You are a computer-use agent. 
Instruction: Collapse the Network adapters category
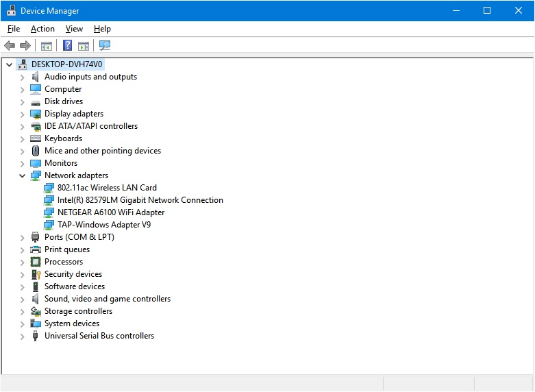click(22, 176)
